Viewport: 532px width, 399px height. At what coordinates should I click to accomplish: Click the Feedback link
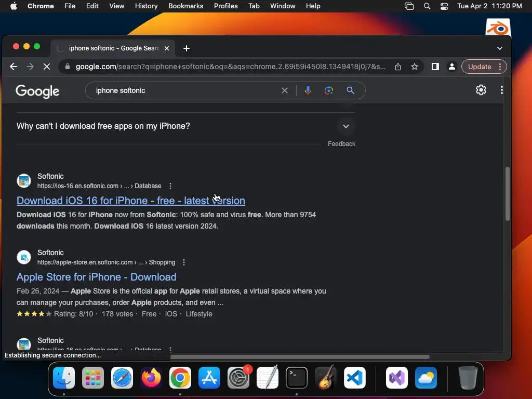pyautogui.click(x=341, y=144)
